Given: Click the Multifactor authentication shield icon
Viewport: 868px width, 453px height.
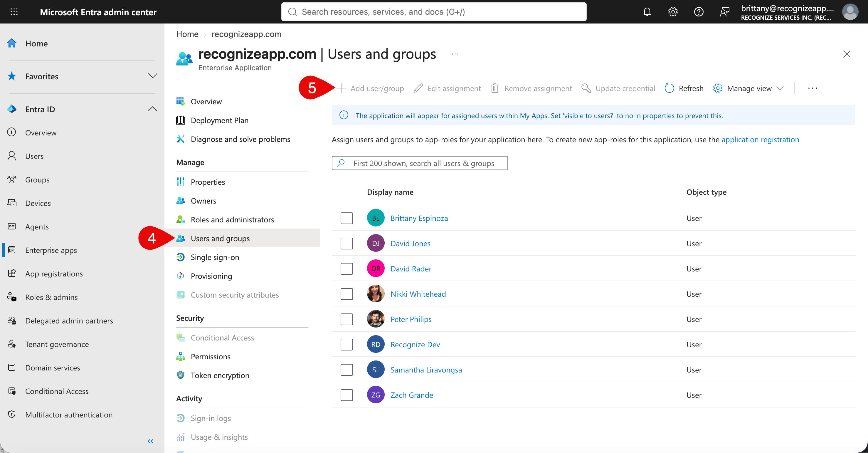Looking at the screenshot, I should click(x=12, y=414).
